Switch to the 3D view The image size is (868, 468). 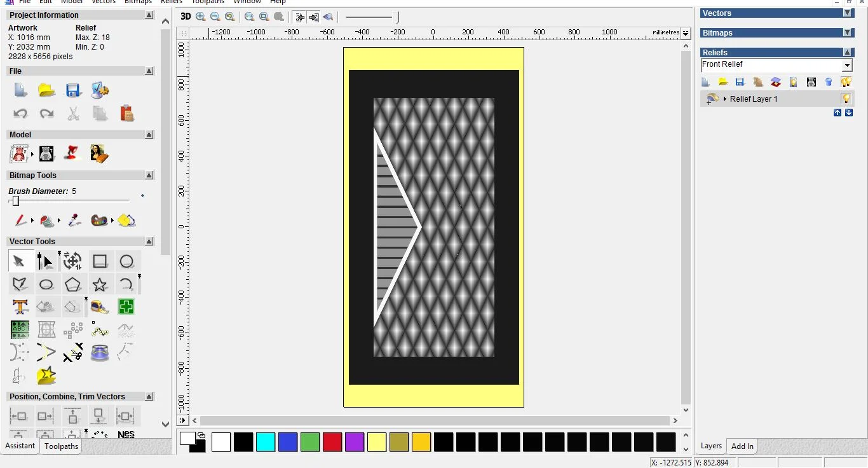click(186, 17)
